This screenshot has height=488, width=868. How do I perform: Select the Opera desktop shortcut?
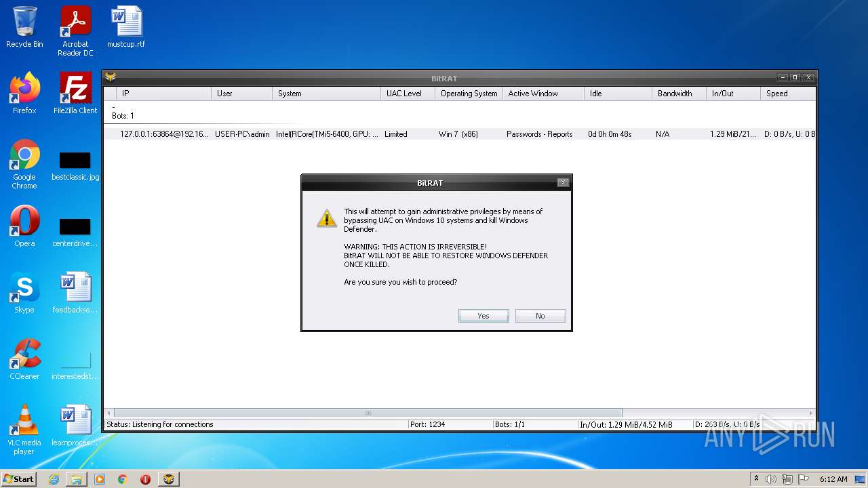pyautogui.click(x=24, y=226)
